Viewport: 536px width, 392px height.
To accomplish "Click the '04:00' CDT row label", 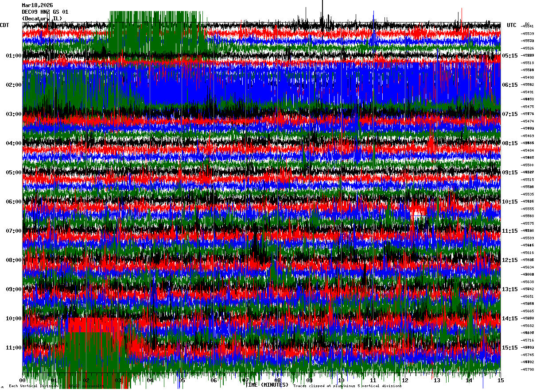I will (x=14, y=143).
